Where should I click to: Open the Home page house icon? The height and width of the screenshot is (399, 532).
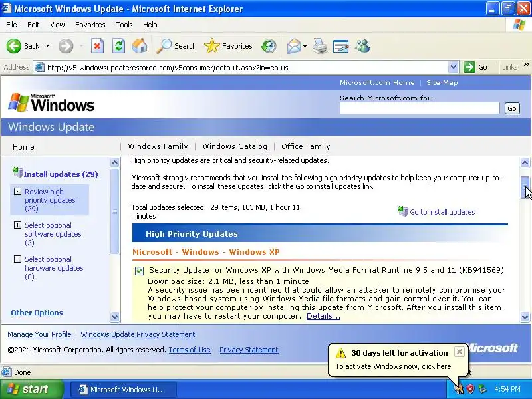140,46
